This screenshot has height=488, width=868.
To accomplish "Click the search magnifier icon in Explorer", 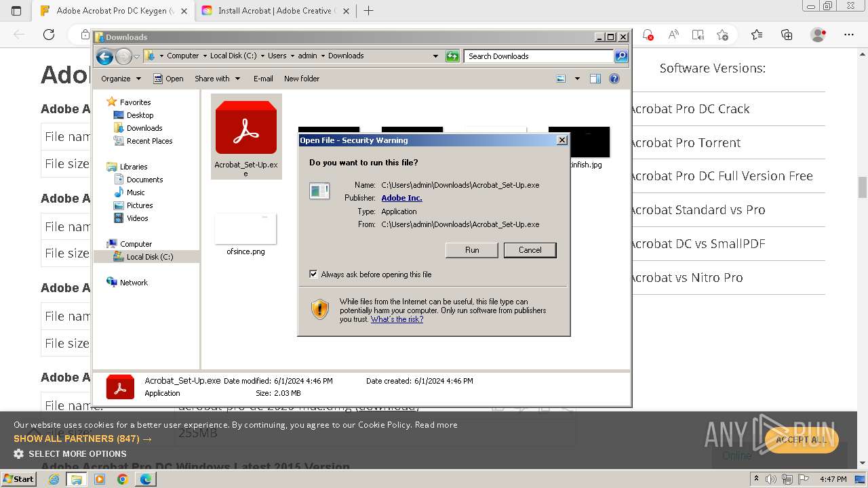I will point(620,56).
